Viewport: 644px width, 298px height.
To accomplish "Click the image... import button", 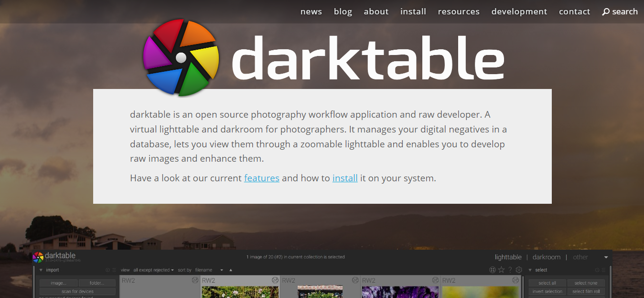I will coord(59,283).
